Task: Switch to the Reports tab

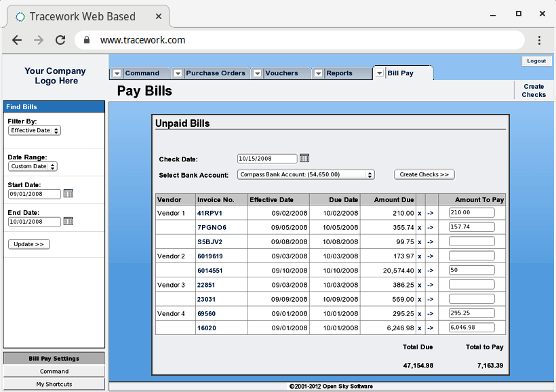Action: (x=339, y=73)
